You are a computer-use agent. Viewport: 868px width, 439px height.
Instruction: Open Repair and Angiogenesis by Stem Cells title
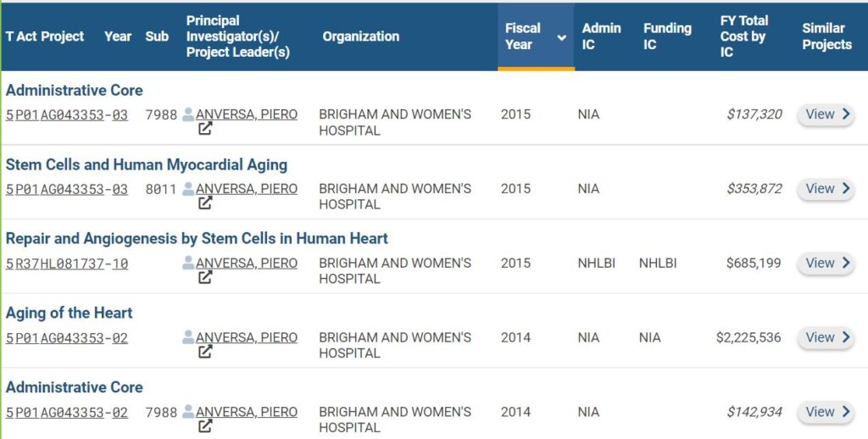coord(197,239)
